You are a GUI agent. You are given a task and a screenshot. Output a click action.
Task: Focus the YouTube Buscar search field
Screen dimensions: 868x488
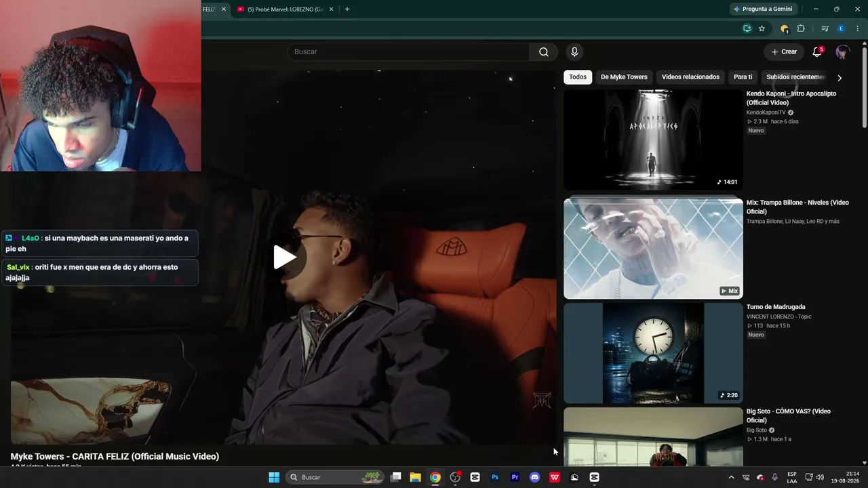pos(409,52)
